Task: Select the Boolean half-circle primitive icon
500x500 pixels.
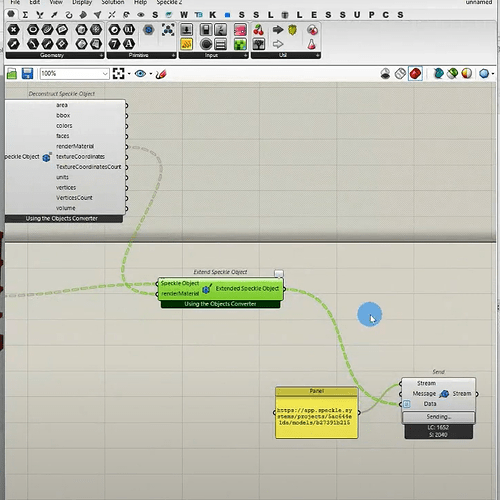Action: (114, 30)
